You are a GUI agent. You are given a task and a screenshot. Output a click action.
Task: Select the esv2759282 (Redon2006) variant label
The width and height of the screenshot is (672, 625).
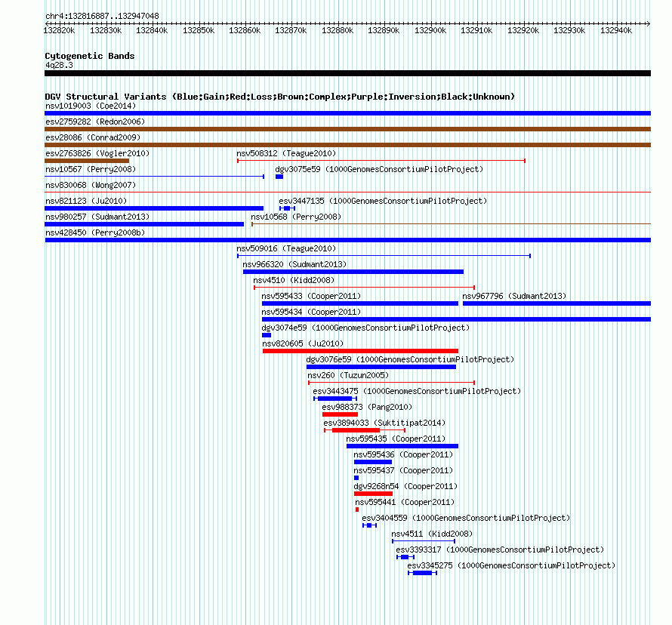coord(95,122)
